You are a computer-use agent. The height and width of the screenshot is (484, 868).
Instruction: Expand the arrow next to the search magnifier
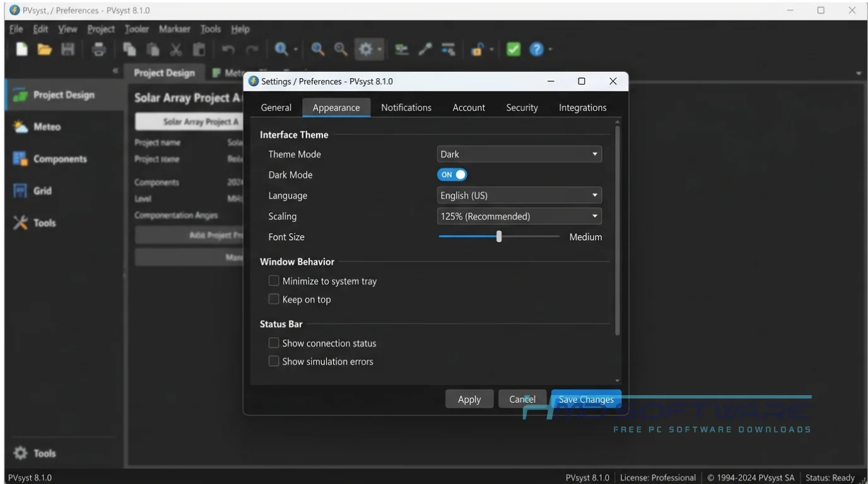295,50
